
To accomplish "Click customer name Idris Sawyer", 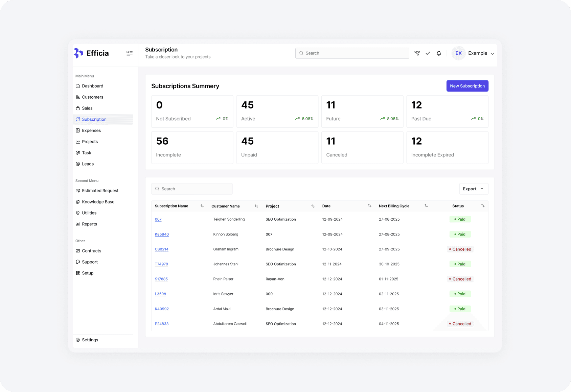I will pos(223,294).
